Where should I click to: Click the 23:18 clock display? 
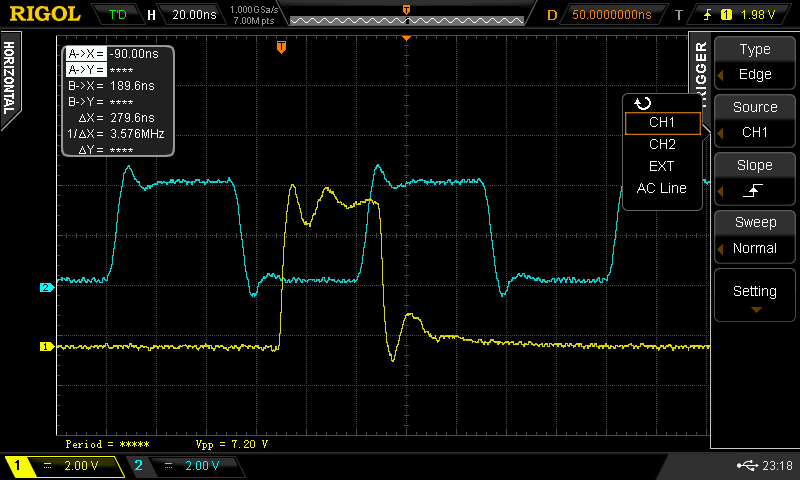pos(778,465)
